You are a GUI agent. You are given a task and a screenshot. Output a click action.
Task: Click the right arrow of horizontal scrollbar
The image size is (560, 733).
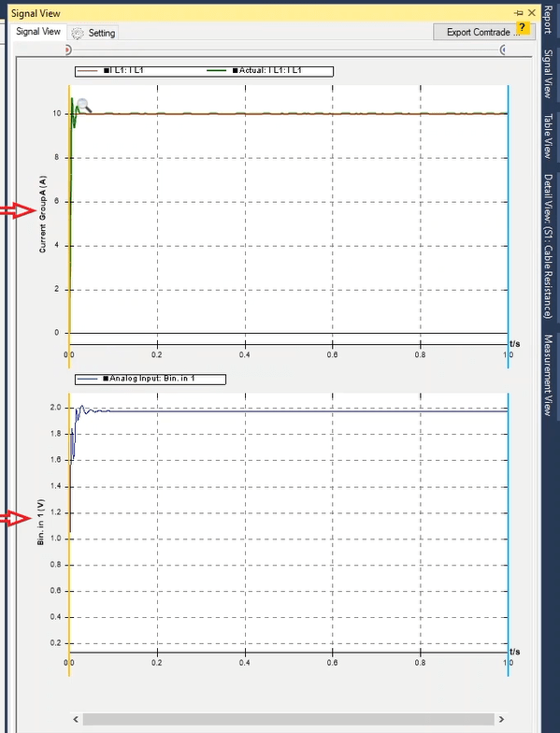point(501,719)
